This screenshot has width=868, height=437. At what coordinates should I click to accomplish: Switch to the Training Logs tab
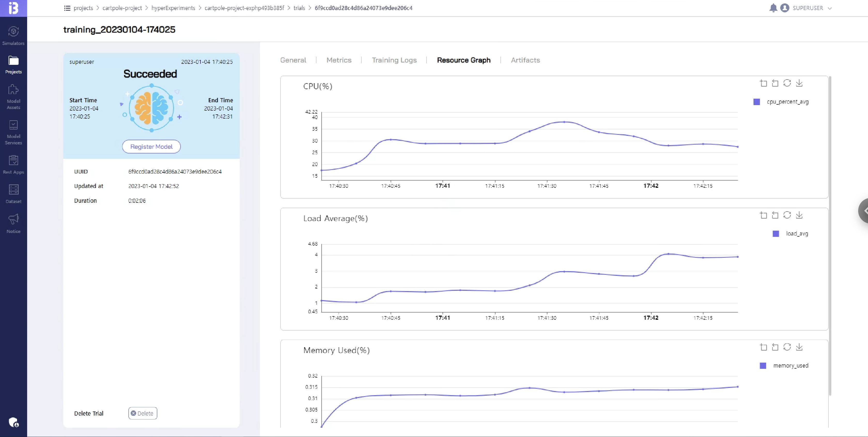[394, 60]
